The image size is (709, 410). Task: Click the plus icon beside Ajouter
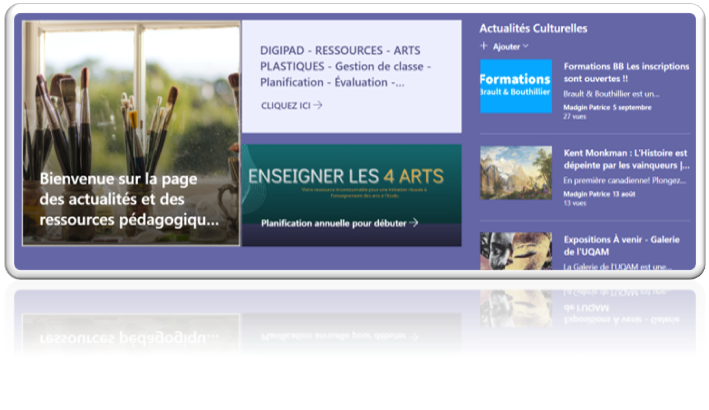tap(485, 46)
